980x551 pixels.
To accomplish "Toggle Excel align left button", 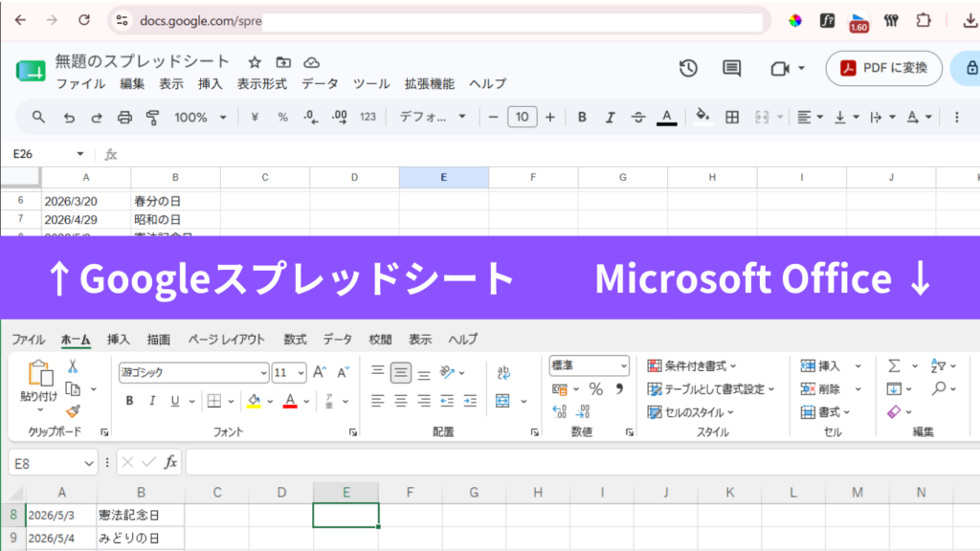I will click(377, 401).
